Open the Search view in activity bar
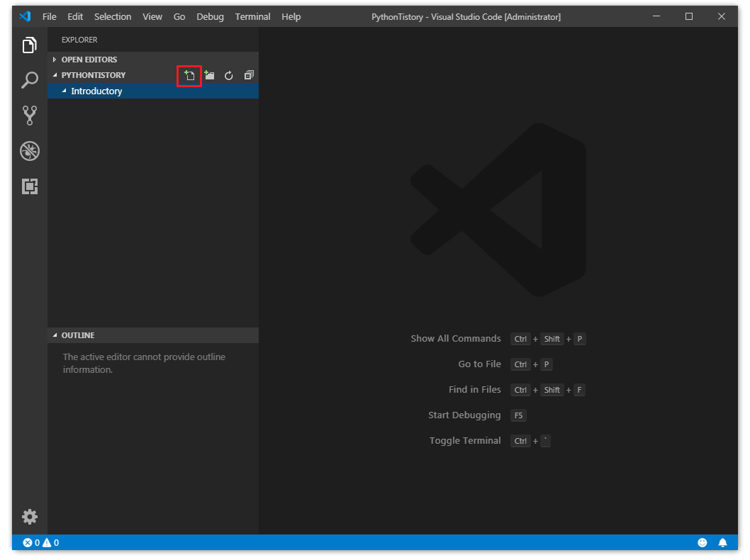750x560 pixels. (x=30, y=80)
